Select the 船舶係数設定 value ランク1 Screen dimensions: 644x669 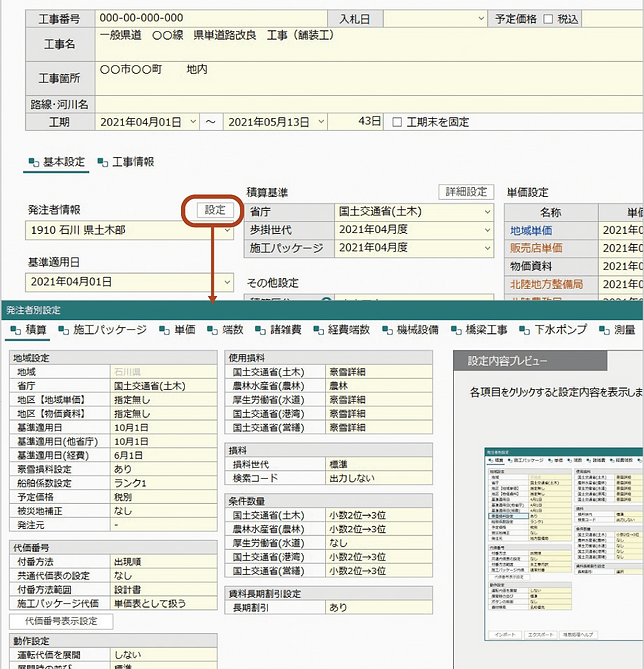coord(163,483)
